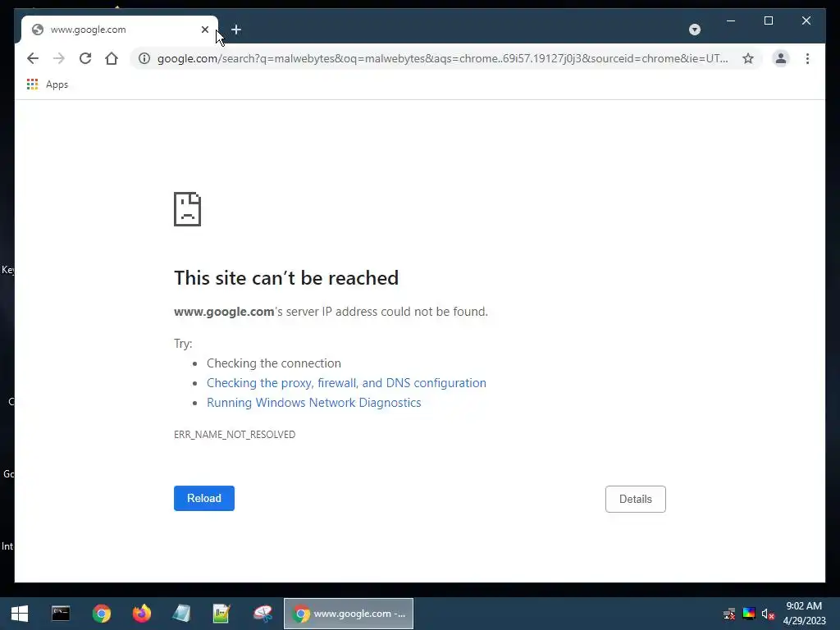Launch Command Prompt from the taskbar

tap(61, 614)
